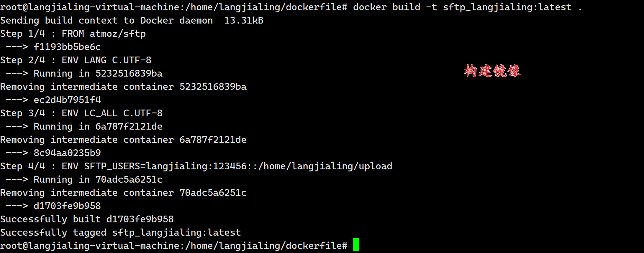Screen dimensions: 644x253
Task: Click the sftp_langjialing:latest tag in command
Action: [507, 7]
